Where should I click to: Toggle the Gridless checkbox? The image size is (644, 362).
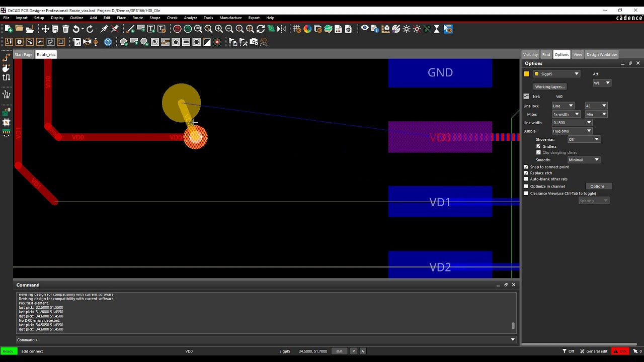[x=538, y=146]
